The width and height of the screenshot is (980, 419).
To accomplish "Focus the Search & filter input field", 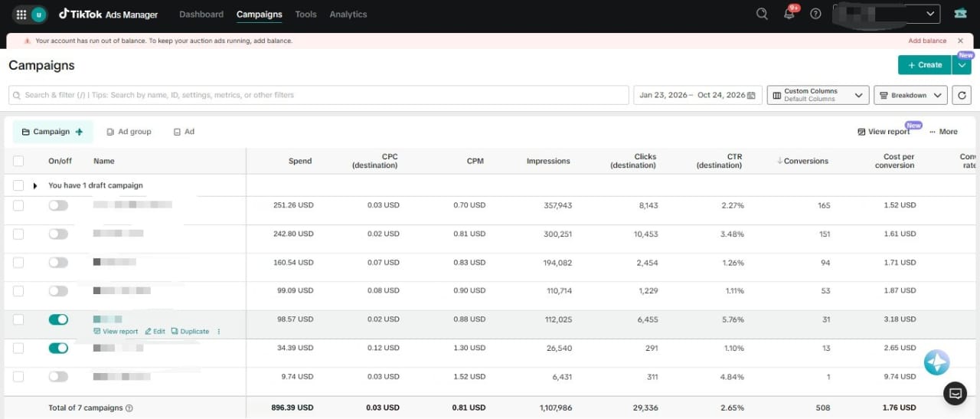I will 318,95.
